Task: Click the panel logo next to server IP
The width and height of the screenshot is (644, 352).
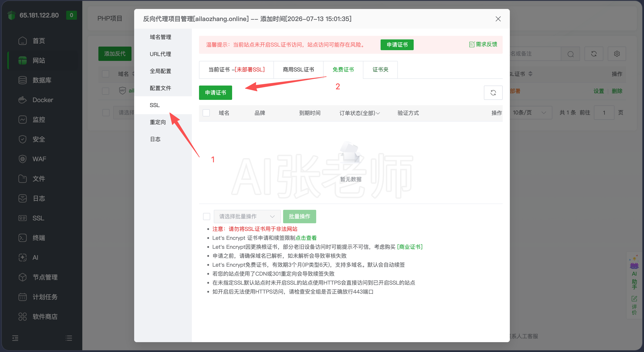Action: (11, 15)
